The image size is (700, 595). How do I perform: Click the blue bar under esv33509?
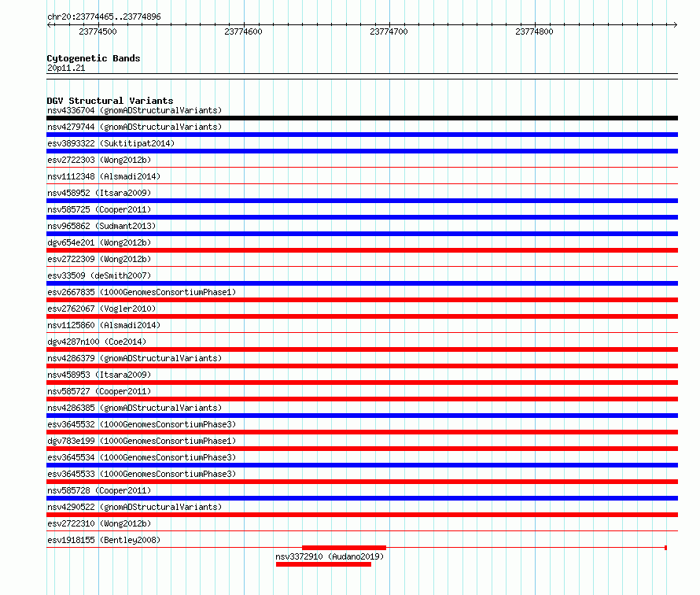362,283
